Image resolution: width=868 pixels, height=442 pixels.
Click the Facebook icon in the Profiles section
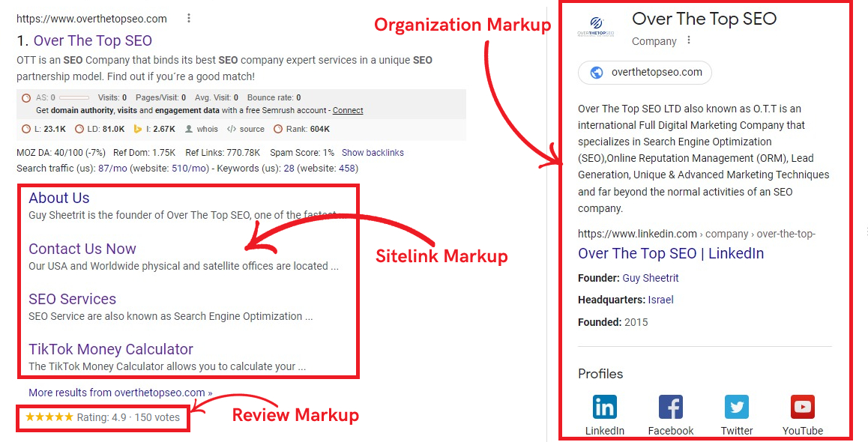pyautogui.click(x=671, y=407)
